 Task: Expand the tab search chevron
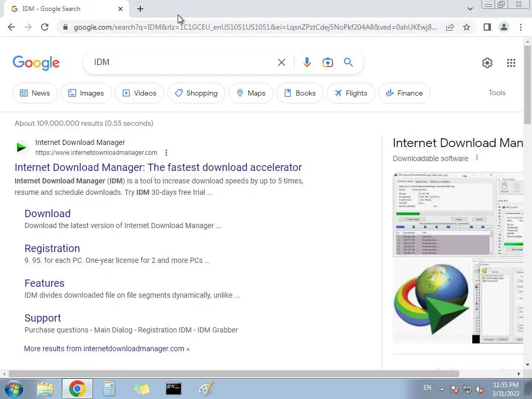470,9
